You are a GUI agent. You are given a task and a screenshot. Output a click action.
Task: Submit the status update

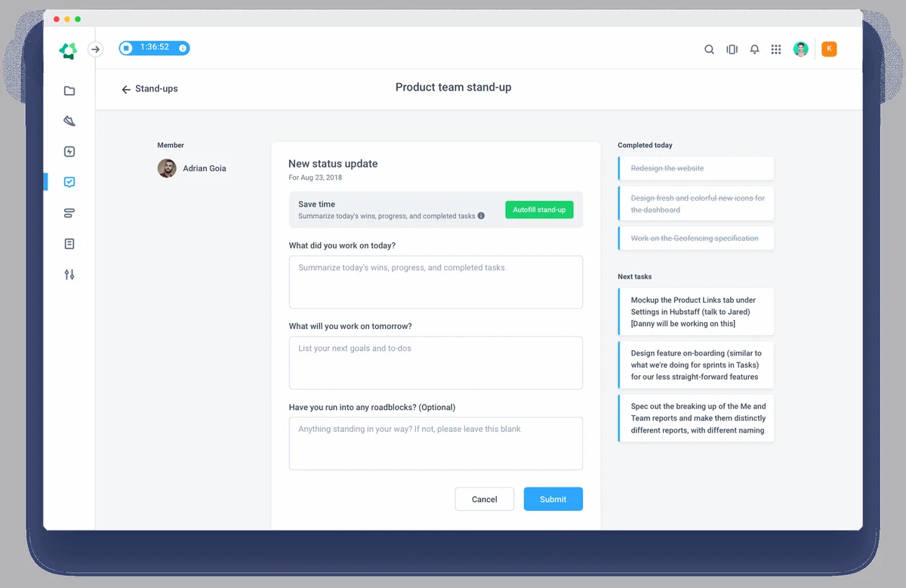(553, 499)
